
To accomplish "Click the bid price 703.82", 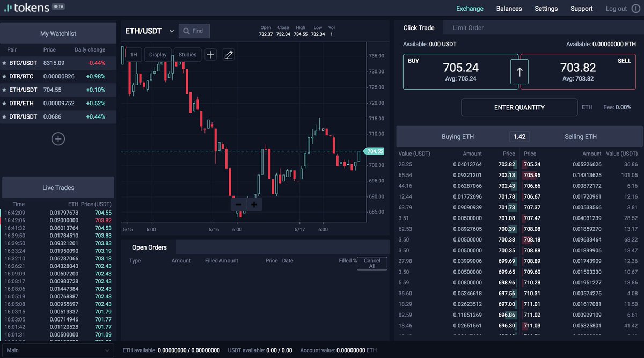I will 507,164.
